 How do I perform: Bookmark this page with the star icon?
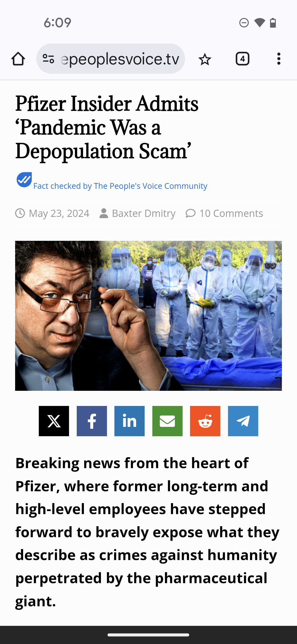click(205, 59)
